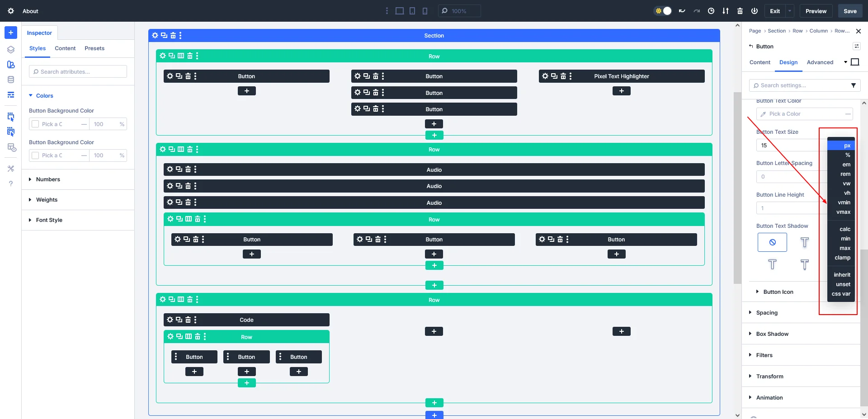
Task: Toggle the light/dark mode switch
Action: pyautogui.click(x=663, y=11)
